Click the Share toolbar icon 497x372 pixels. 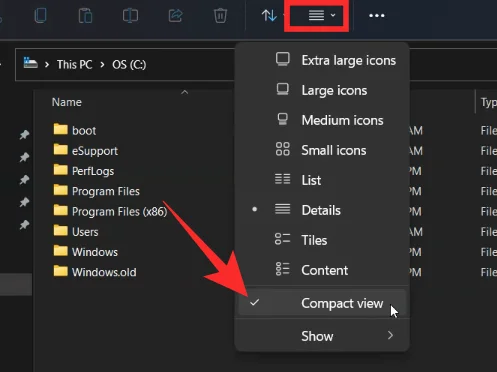pos(175,16)
